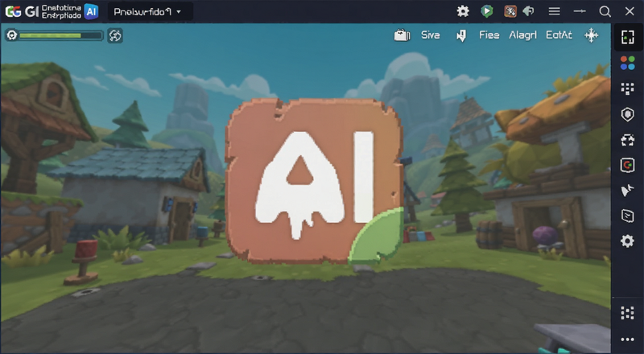
Task: Click the green progress bar
Action: 61,35
